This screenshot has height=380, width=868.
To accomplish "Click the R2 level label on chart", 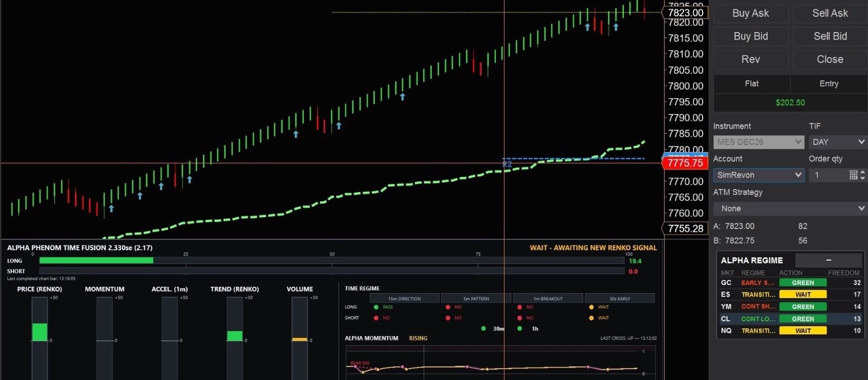I will pyautogui.click(x=507, y=164).
